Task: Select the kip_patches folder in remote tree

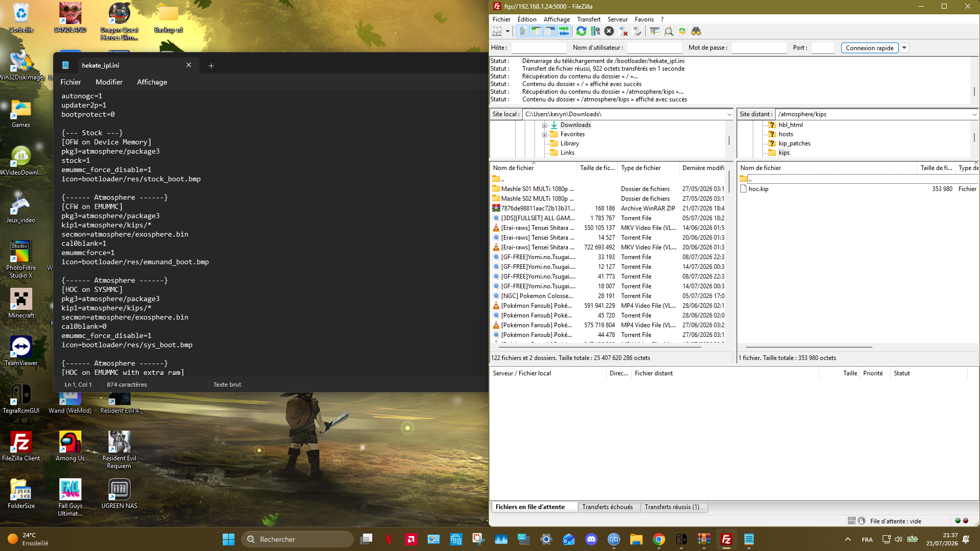Action: [794, 143]
